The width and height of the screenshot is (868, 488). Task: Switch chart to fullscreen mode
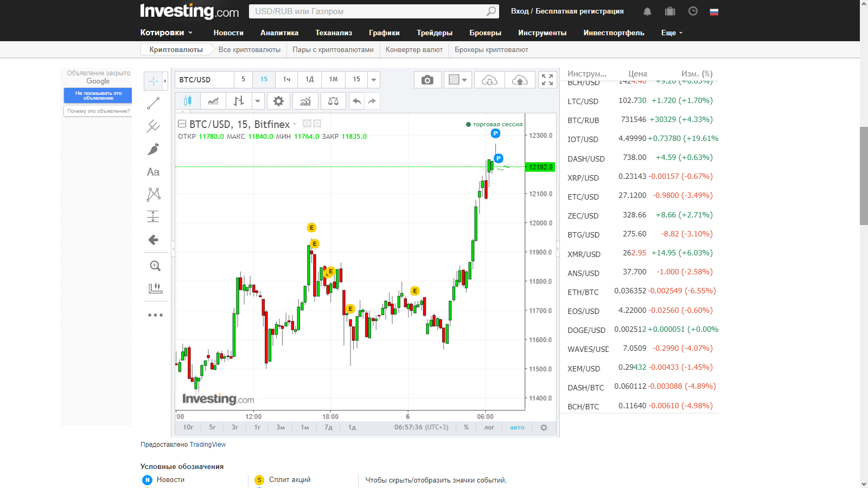point(547,80)
